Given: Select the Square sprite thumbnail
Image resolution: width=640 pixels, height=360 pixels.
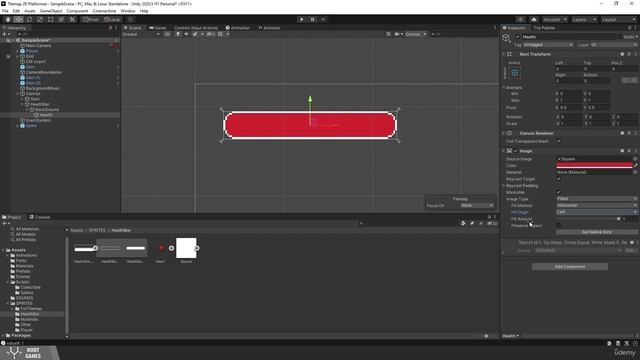Looking at the screenshot, I should pos(186,248).
